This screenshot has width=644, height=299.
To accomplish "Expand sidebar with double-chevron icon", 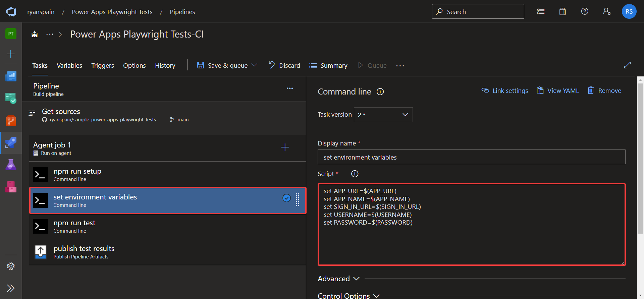I will click(x=11, y=288).
